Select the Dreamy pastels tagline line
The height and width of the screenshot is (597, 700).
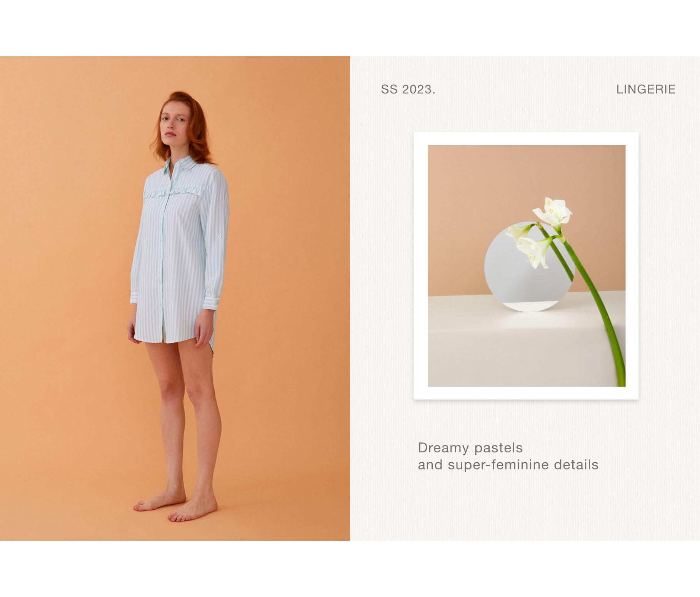(x=470, y=448)
